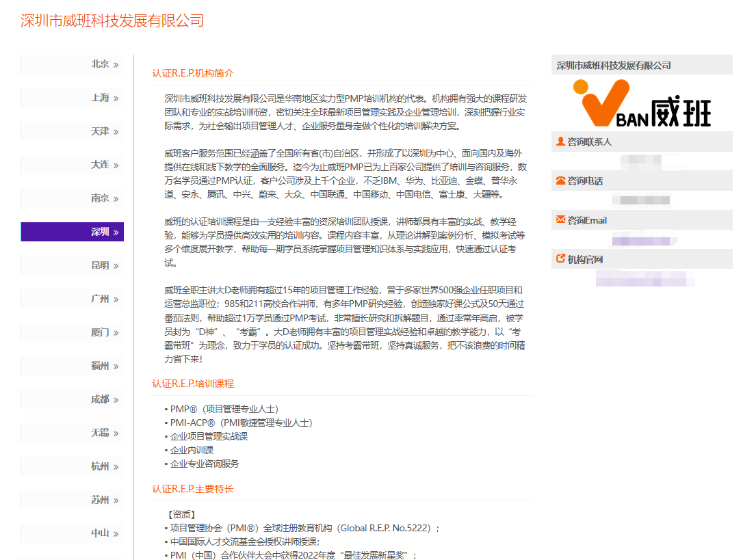Click the 中国国际人才交流基金会授权讲师授课 line

[x=242, y=542]
